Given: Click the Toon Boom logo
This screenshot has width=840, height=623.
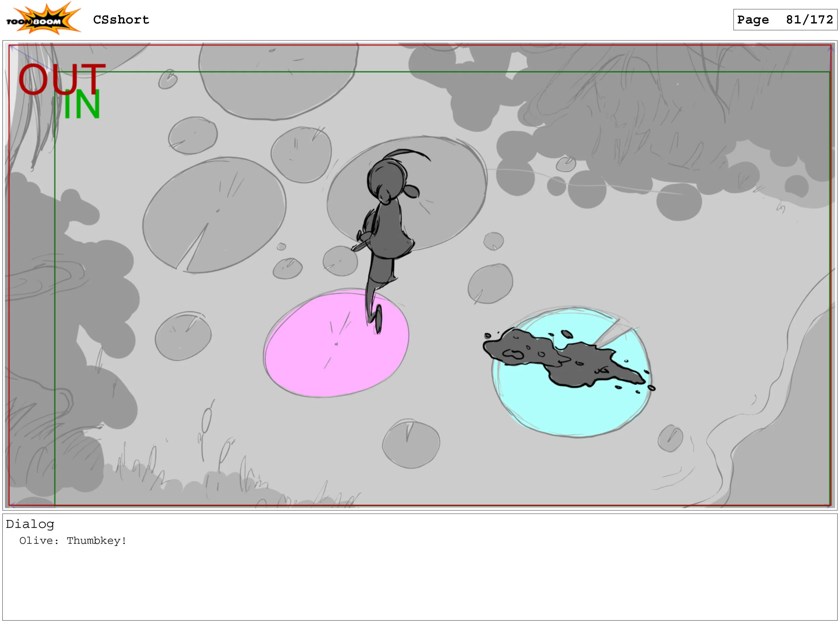Looking at the screenshot, I should coord(43,19).
